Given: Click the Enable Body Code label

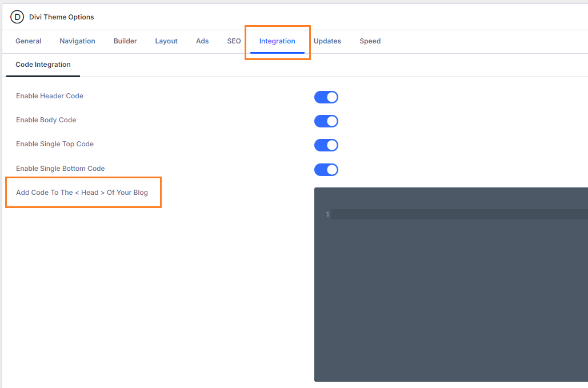Looking at the screenshot, I should coord(46,120).
